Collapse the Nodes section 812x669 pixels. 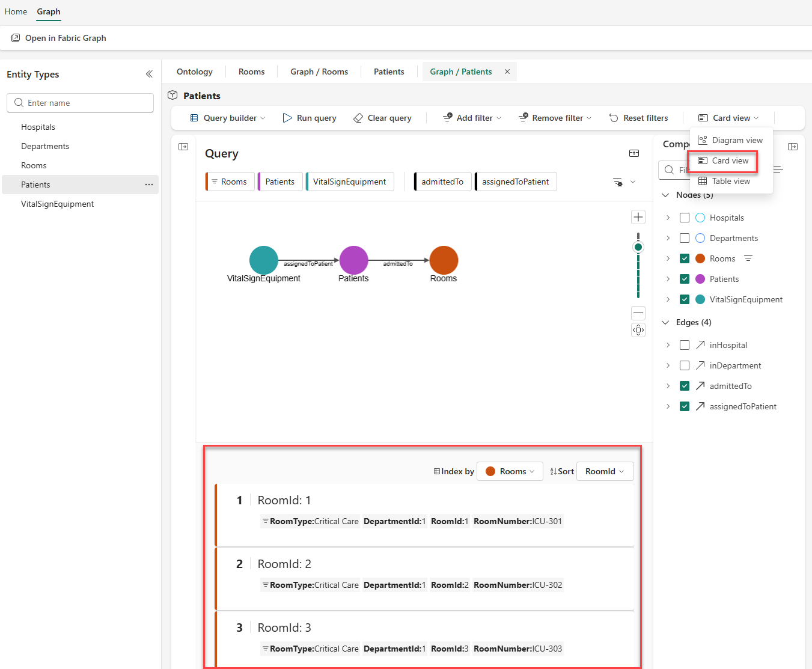[665, 195]
